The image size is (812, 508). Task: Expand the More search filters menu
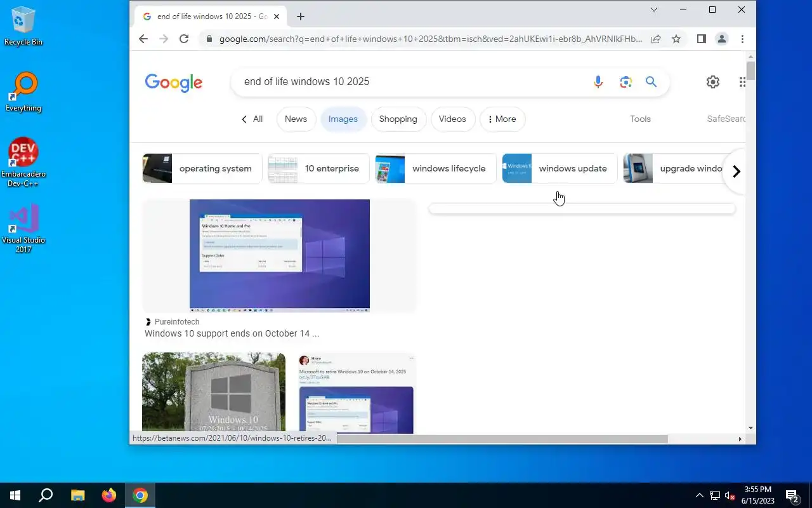pos(502,119)
